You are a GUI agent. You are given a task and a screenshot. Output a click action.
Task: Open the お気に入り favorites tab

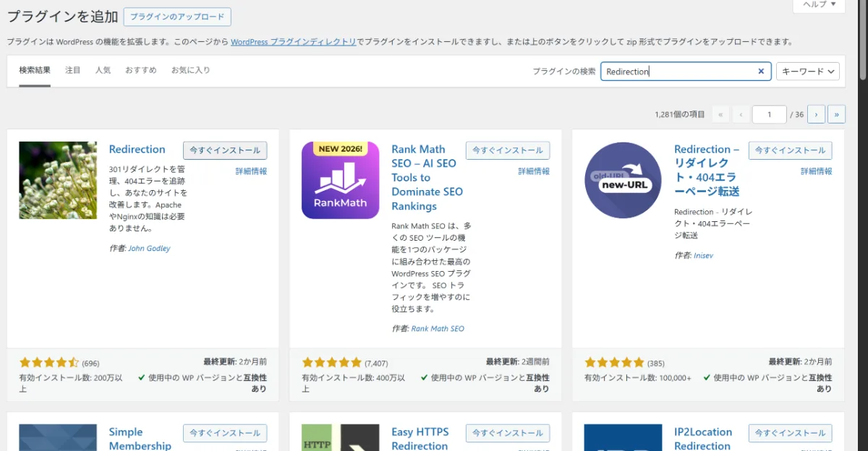coord(190,70)
